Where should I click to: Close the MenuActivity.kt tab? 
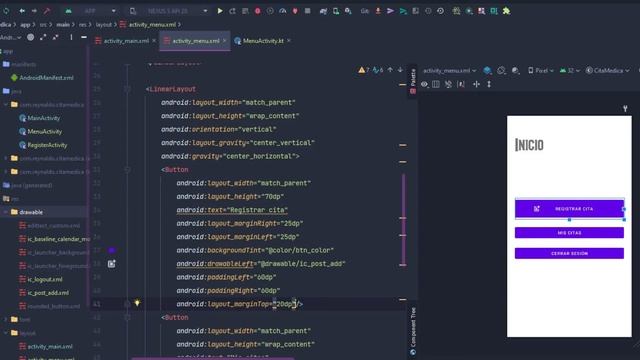[289, 41]
